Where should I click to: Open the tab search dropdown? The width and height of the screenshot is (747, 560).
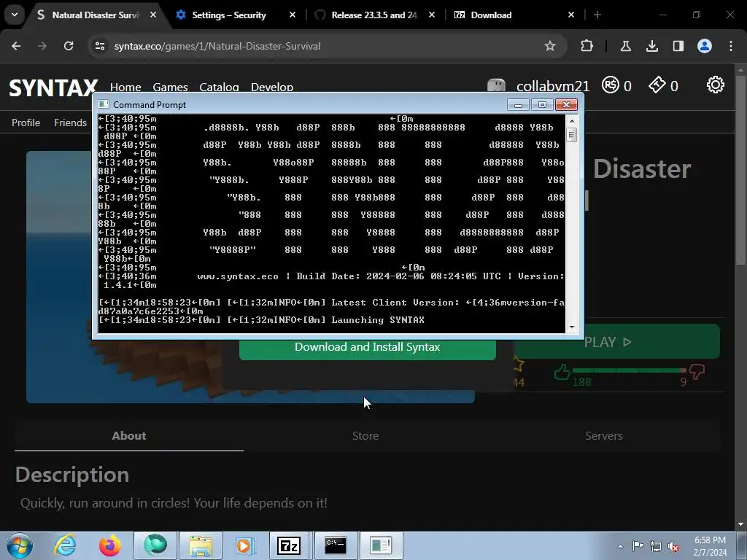[15, 15]
